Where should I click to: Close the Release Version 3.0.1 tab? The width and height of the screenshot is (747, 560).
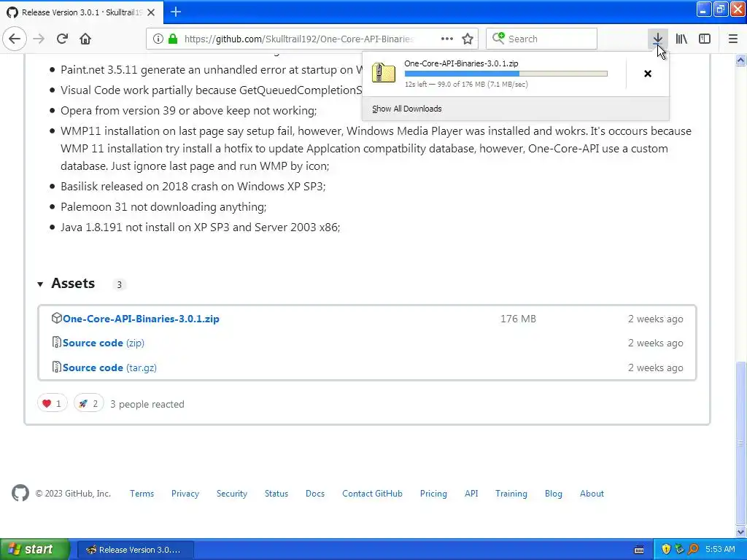[151, 12]
